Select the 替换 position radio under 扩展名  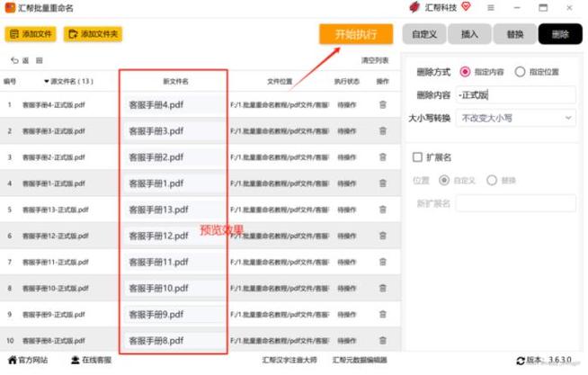(x=492, y=181)
